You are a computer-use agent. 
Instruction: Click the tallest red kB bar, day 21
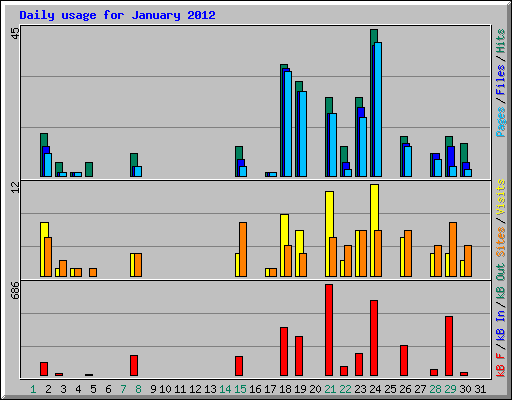pos(329,330)
